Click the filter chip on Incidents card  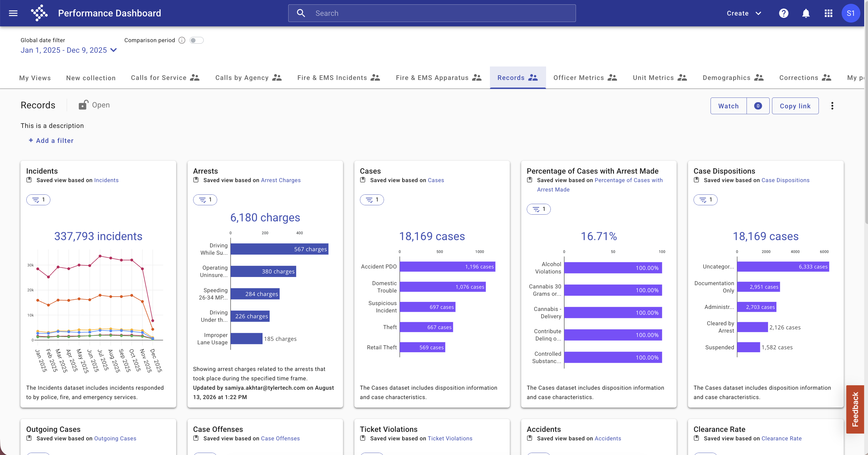pyautogui.click(x=38, y=200)
